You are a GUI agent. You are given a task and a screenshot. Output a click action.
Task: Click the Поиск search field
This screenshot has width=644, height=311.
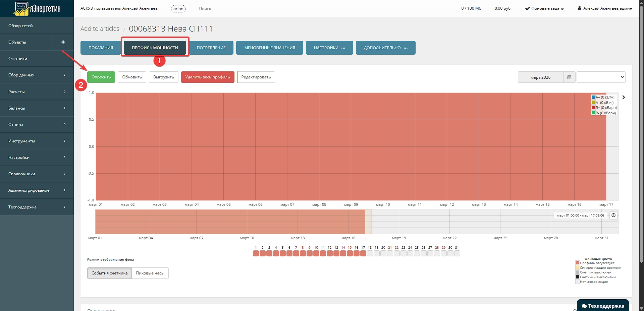coord(205,9)
